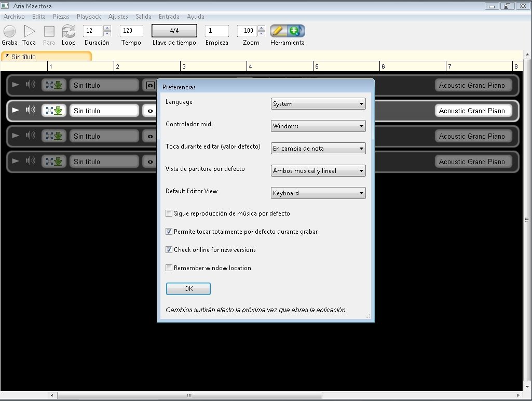The height and width of the screenshot is (401, 532).
Task: Open the Ayuda menu
Action: tap(196, 17)
